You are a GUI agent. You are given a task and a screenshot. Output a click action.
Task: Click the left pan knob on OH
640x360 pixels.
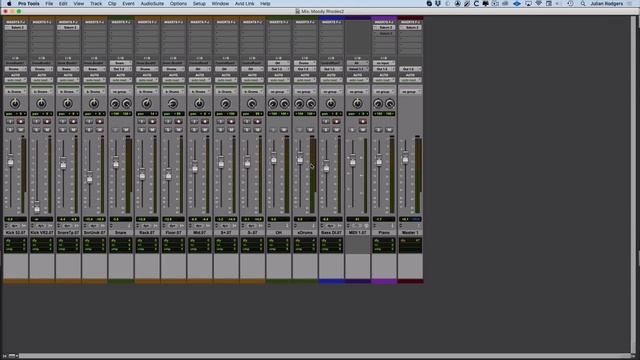click(273, 104)
